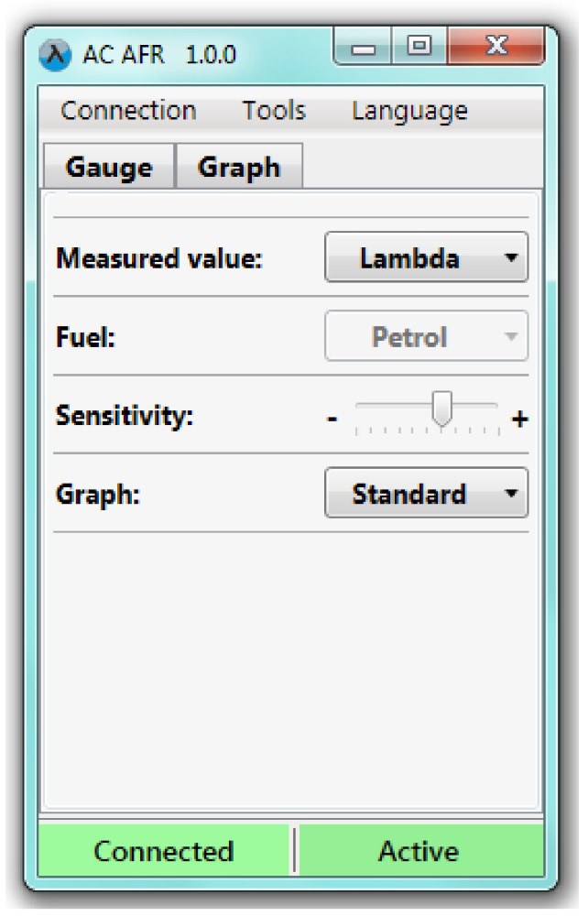Minimize the AC AFR window

(363, 46)
